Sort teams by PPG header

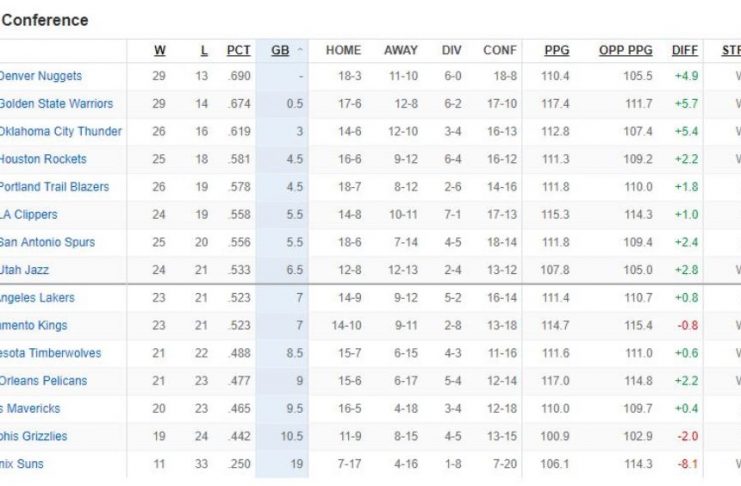point(556,51)
